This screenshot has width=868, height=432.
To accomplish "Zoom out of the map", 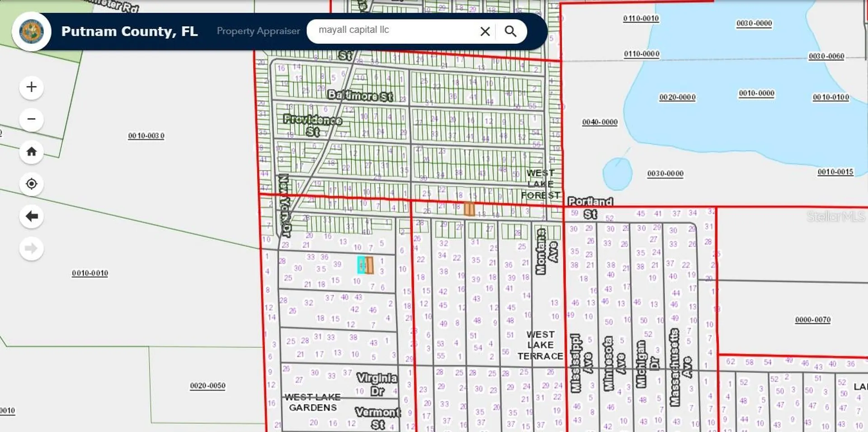I will pyautogui.click(x=31, y=119).
